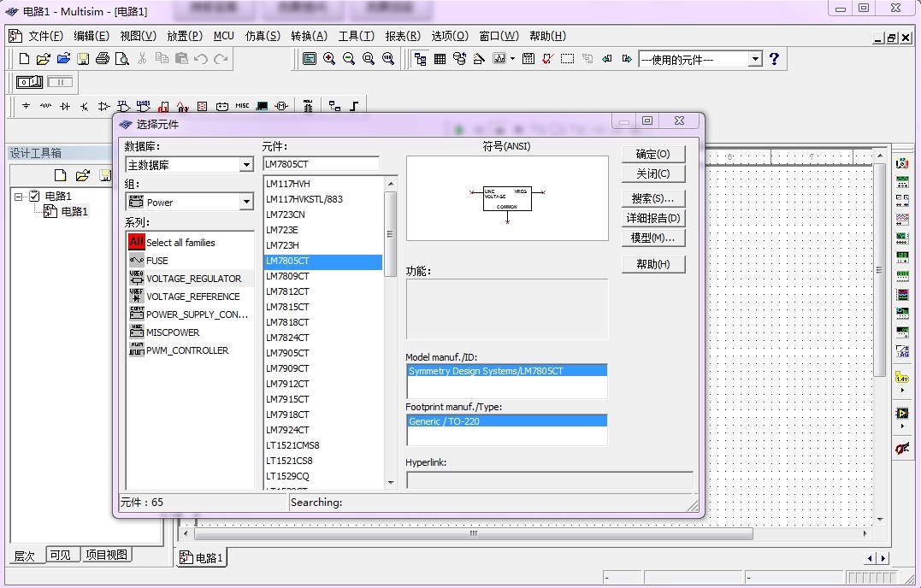Click the 元件 name input field
The height and width of the screenshot is (588, 921).
coord(321,164)
